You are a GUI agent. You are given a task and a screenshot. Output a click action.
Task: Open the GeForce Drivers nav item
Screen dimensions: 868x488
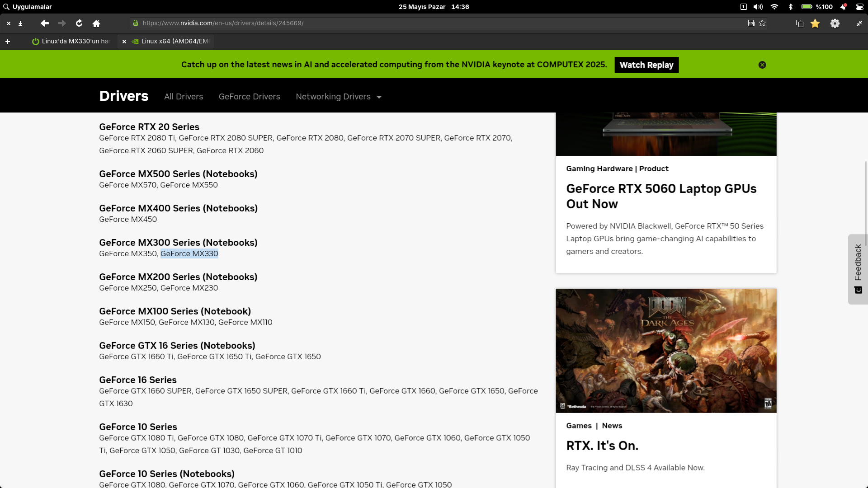coord(249,97)
